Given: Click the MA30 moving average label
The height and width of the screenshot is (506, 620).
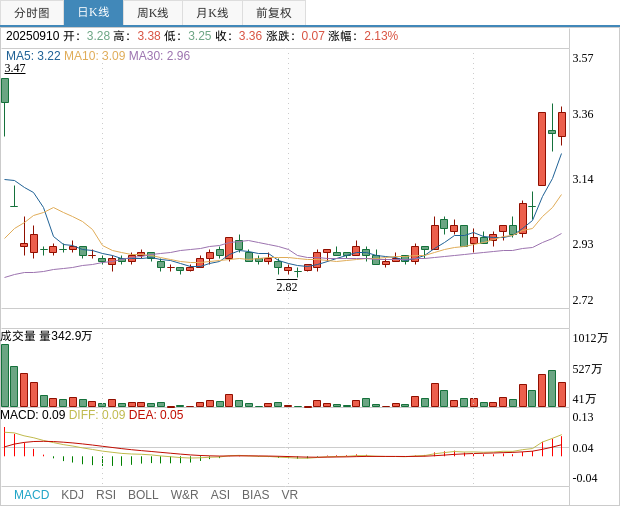Looking at the screenshot, I should (x=159, y=56).
